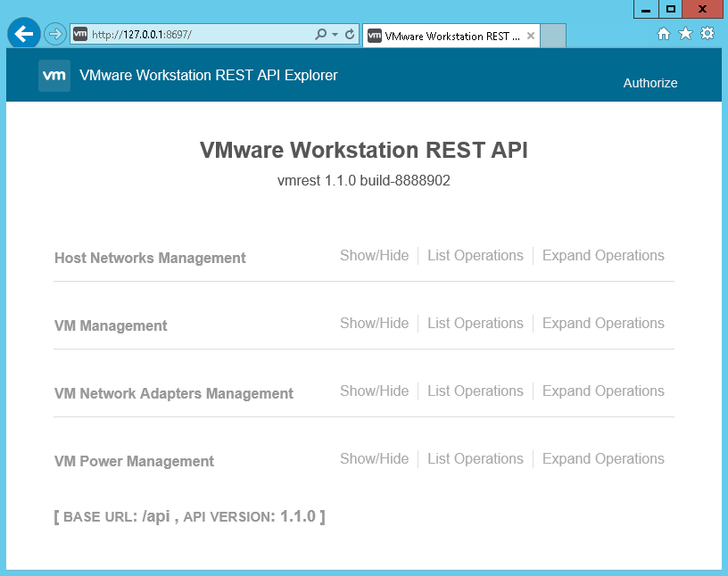Image resolution: width=728 pixels, height=576 pixels.
Task: Toggle Show/Hide for VM Power Management
Action: tap(374, 459)
